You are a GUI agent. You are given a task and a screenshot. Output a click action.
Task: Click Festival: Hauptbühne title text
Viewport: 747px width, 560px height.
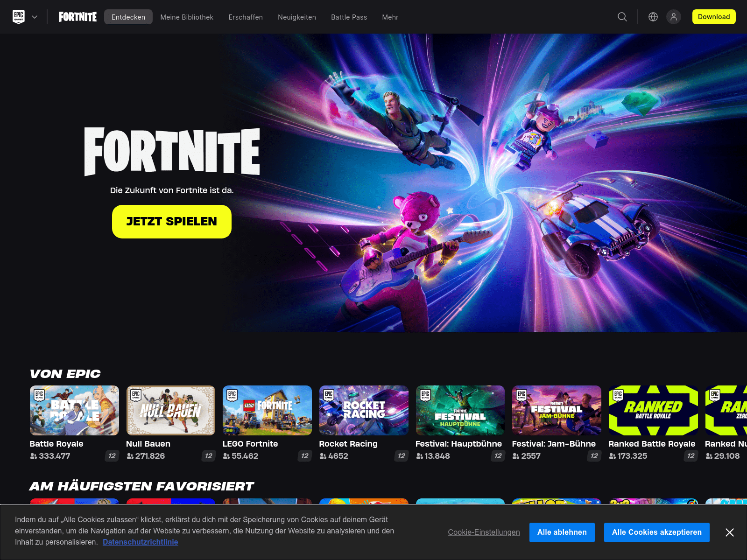[458, 444]
